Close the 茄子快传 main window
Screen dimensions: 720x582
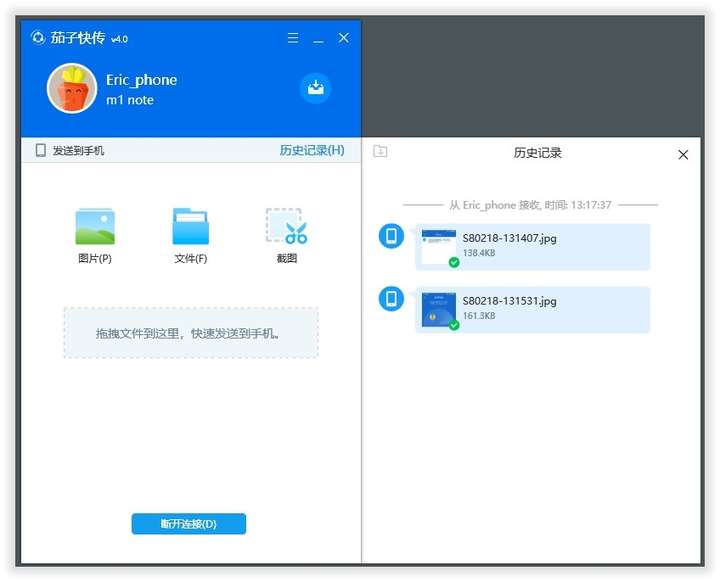(343, 38)
